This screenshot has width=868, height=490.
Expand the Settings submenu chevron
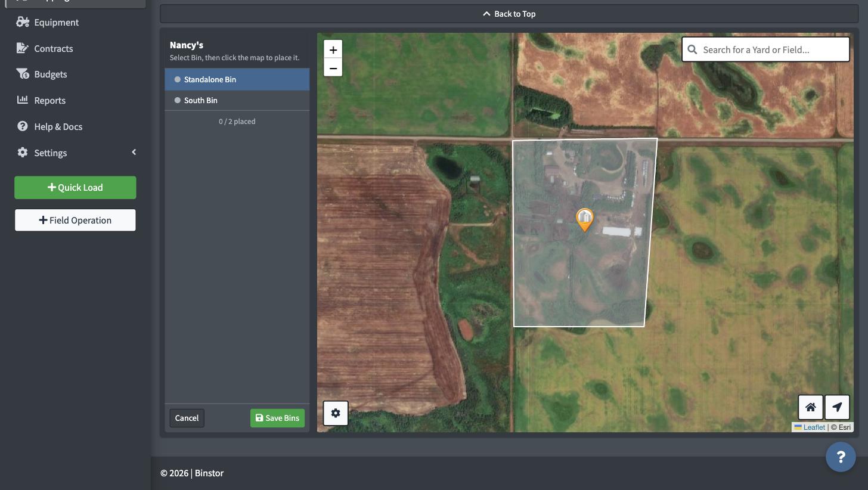134,152
